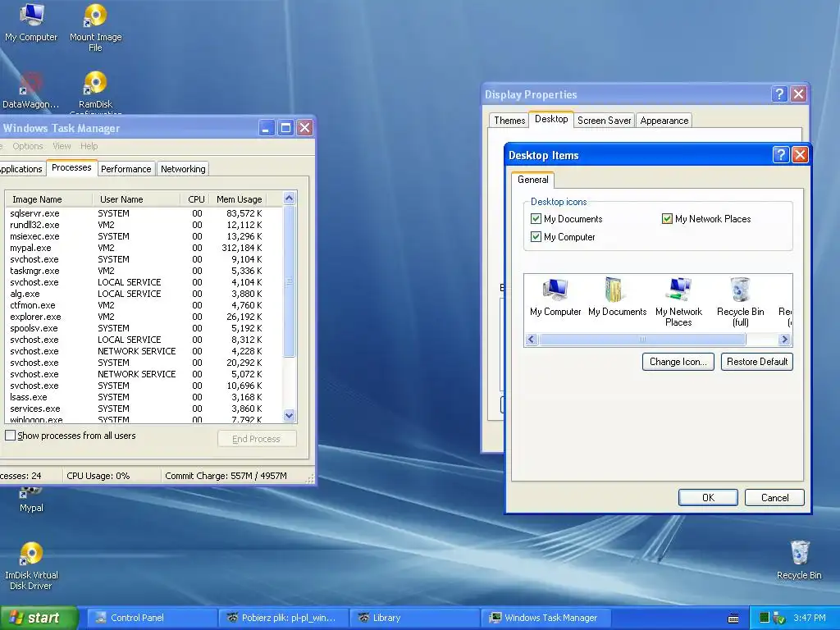Switch to the Applications tab
The height and width of the screenshot is (630, 840).
point(21,169)
